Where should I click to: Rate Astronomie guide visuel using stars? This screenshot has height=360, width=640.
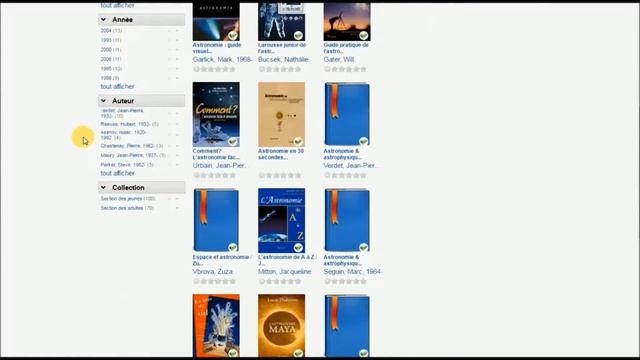tap(214, 69)
